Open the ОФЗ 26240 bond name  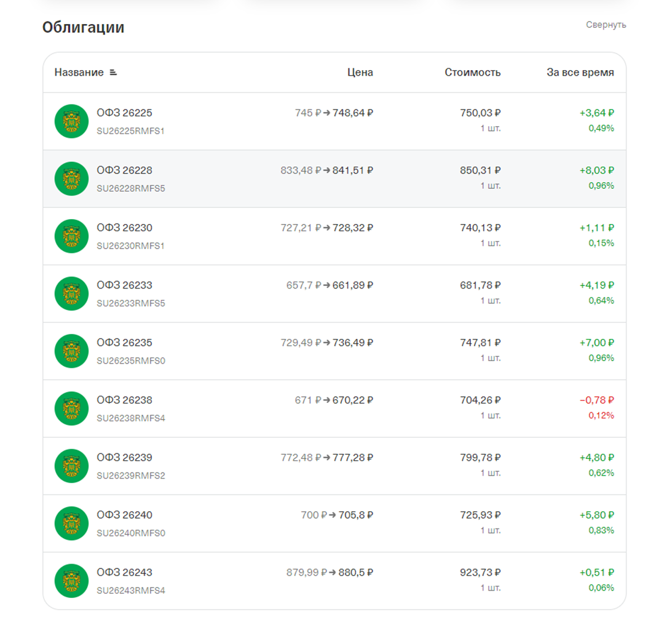click(124, 515)
